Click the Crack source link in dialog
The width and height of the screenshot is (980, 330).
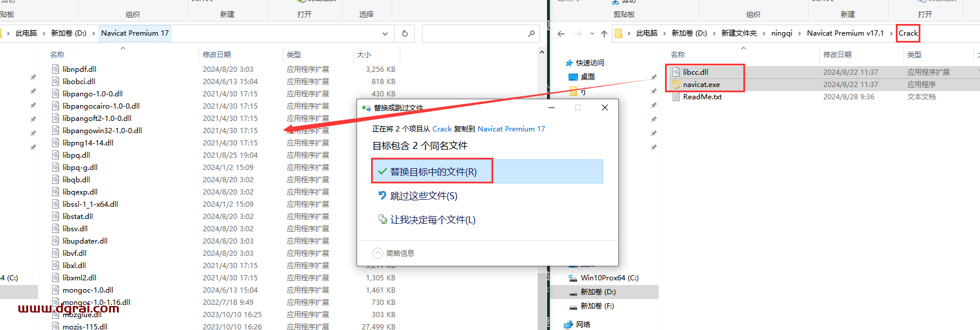coord(442,129)
